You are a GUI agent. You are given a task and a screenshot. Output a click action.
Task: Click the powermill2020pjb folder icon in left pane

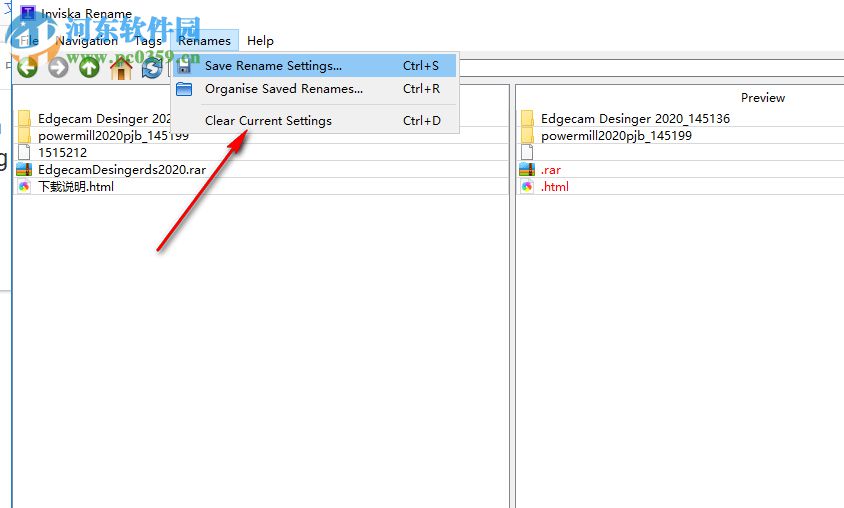[24, 136]
